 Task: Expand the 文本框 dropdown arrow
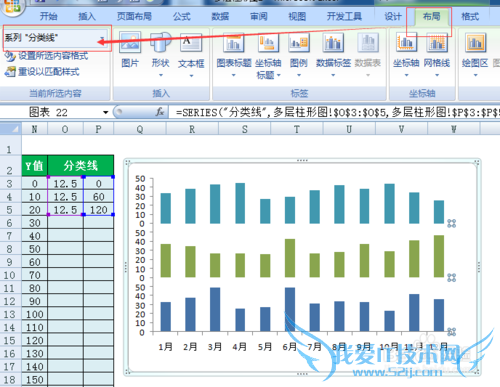coord(191,76)
